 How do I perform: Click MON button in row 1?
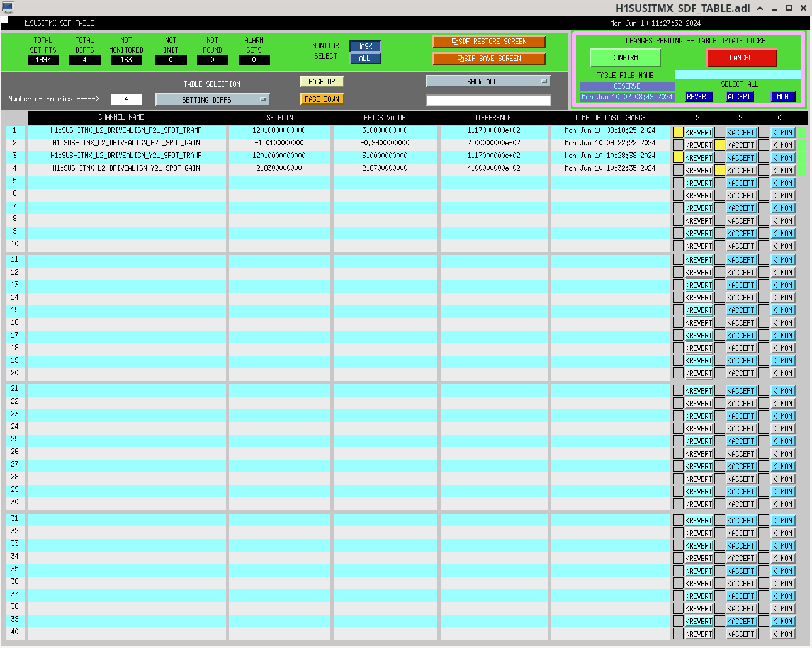tap(784, 133)
